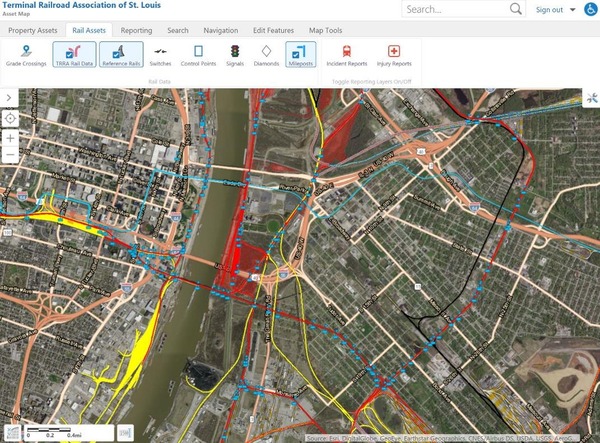Click the search magnifier icon
The width and height of the screenshot is (600, 443).
coord(516,9)
